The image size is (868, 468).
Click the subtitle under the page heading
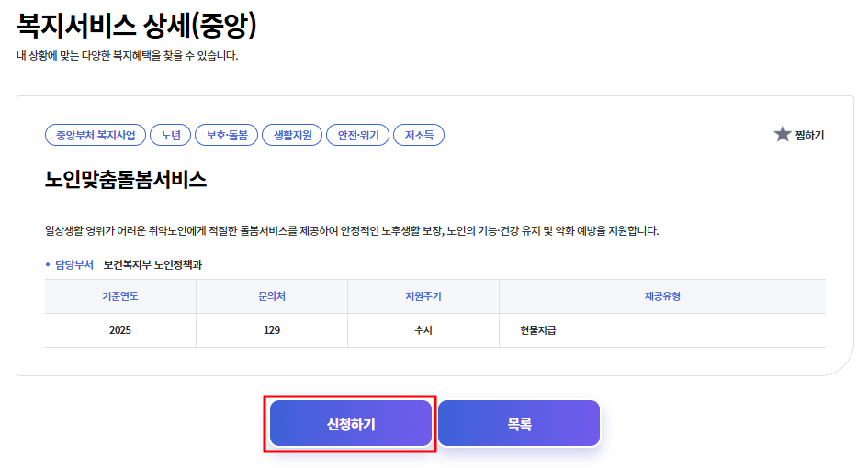point(128,55)
